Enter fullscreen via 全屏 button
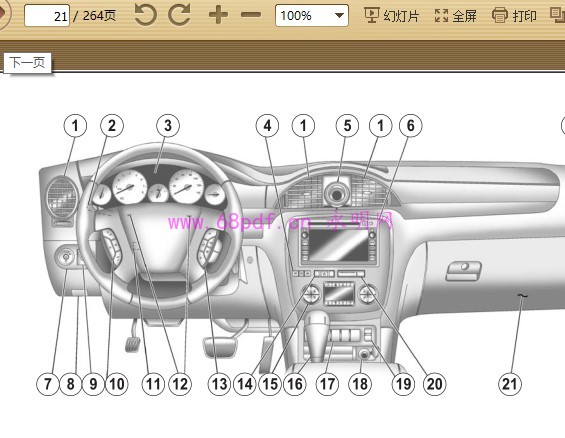565x438 pixels. pos(455,15)
